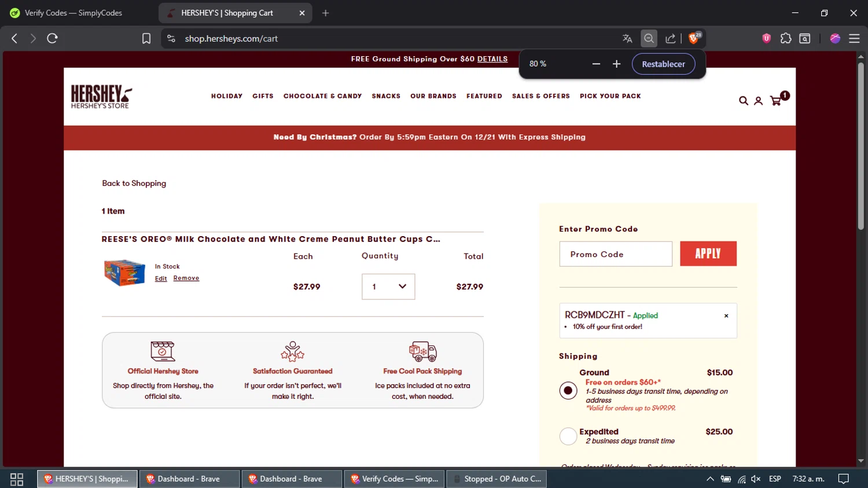Open a new browser tab
This screenshot has width=868, height=488.
coord(326,13)
